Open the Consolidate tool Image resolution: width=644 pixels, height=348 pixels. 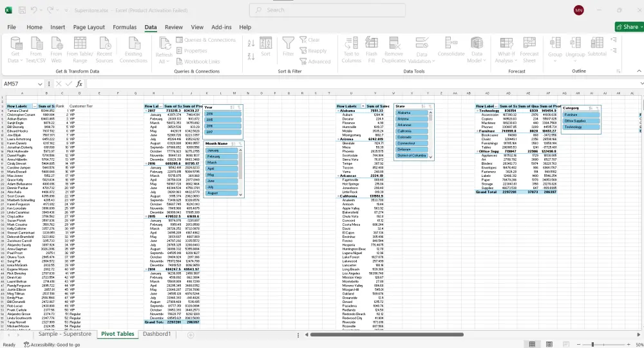point(451,46)
